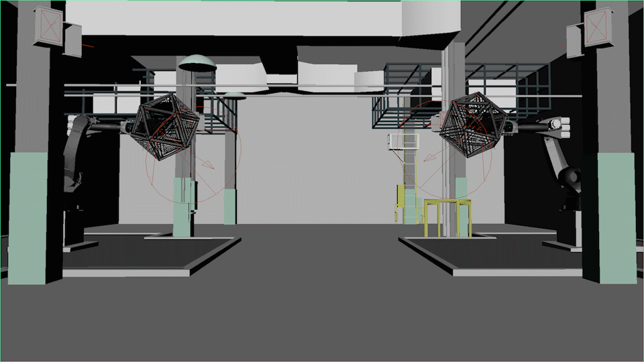Screen dimensions: 644x362
Task: Select the far-right green-based foreground pillar
Action: [609, 143]
